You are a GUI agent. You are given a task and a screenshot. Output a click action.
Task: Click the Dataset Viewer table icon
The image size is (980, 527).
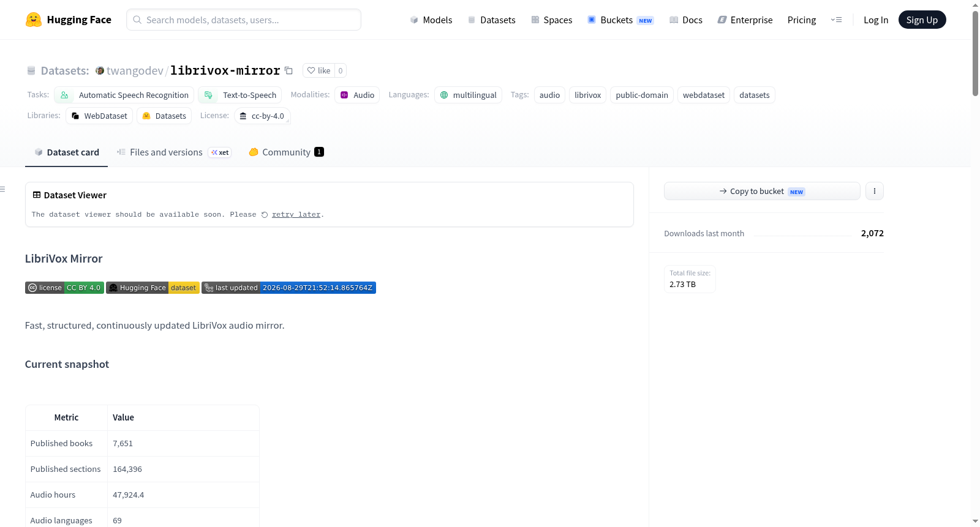click(x=37, y=195)
